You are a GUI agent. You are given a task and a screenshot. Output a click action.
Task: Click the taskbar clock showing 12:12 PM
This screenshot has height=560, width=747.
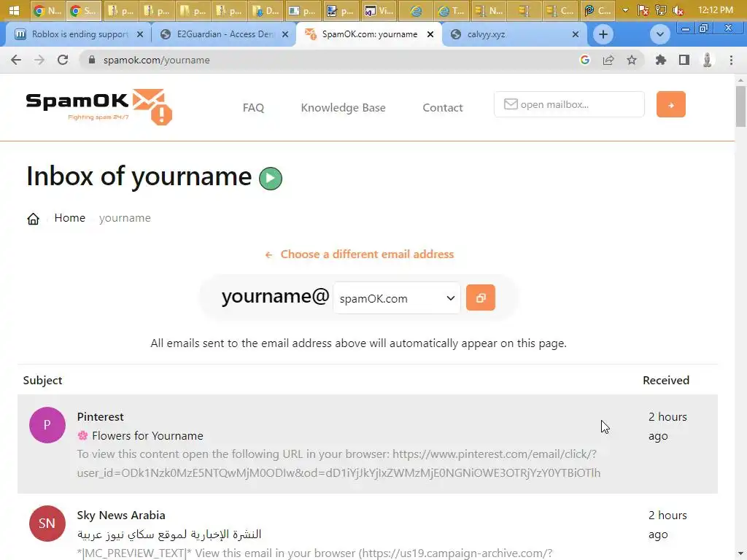(x=715, y=10)
